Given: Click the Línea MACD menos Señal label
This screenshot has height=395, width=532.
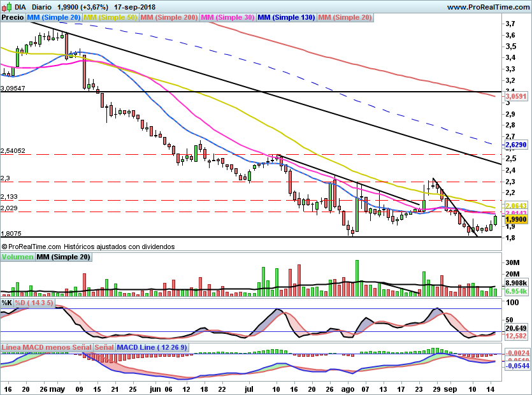Looking at the screenshot, I should coord(47,347).
